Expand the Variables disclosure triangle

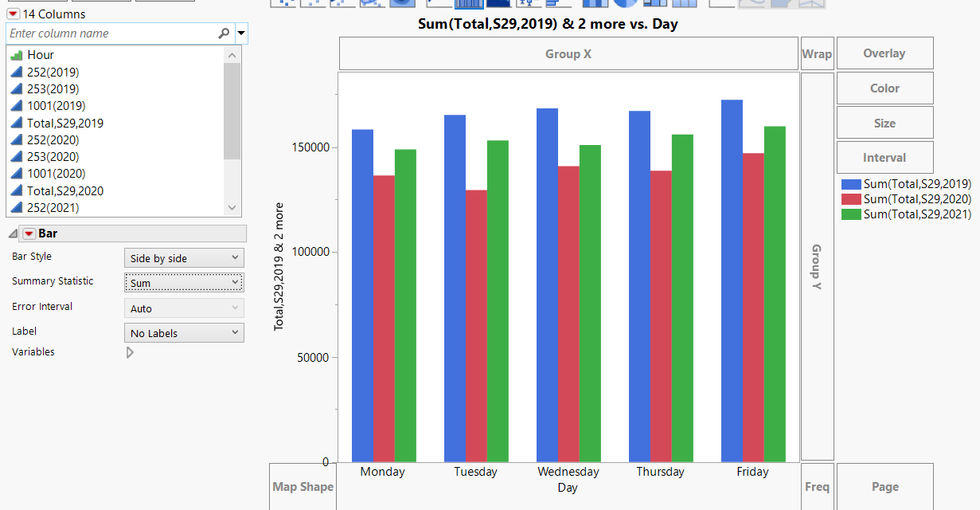tap(130, 352)
